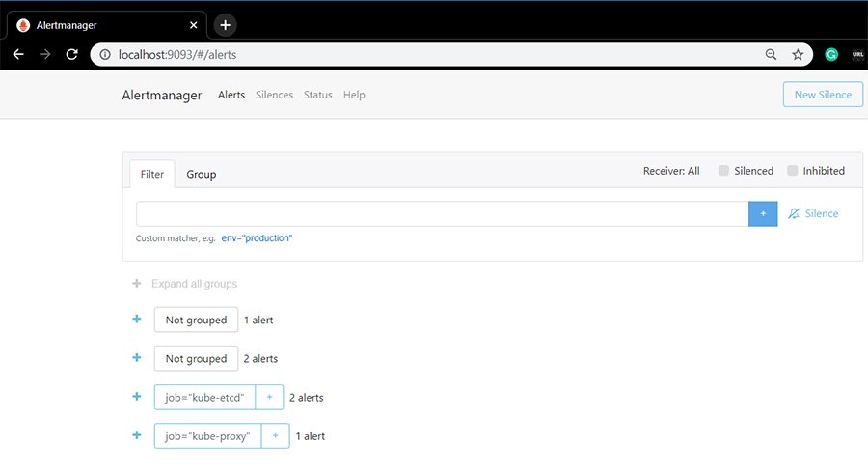Enable the Silenced checkbox
Screen dimensions: 868x474
723,171
